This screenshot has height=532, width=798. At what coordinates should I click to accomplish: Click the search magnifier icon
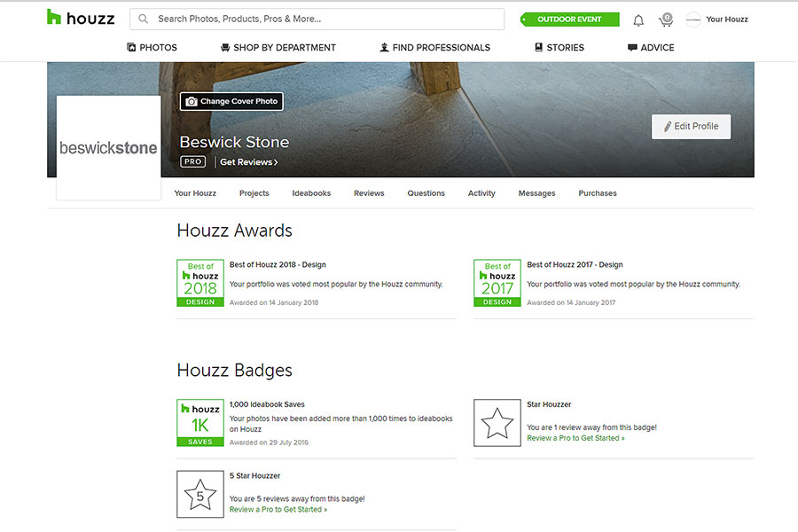(x=144, y=19)
